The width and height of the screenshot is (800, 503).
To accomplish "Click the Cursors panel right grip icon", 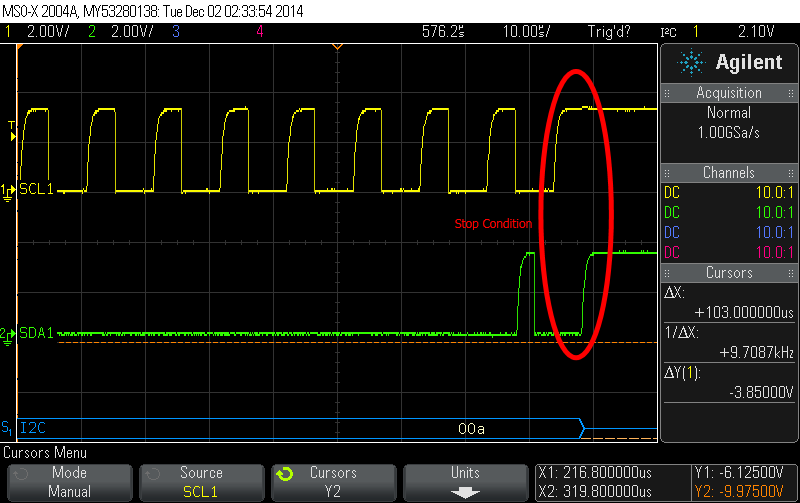I will pyautogui.click(x=791, y=273).
